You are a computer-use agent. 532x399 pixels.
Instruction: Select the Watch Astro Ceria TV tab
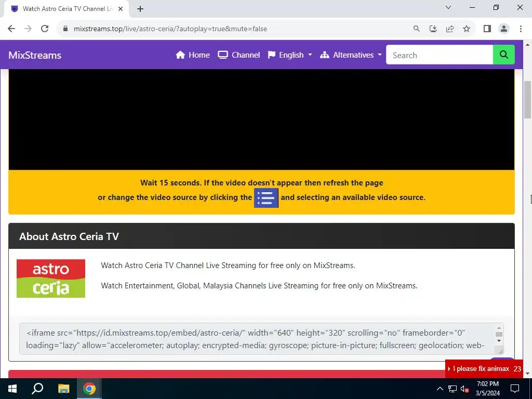67,9
